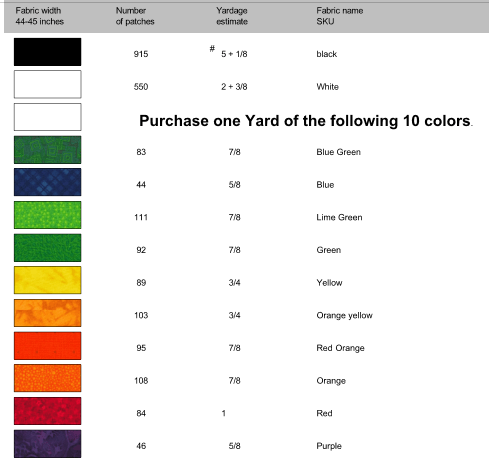
Task: Click the White fabric swatch beside 550
Action: point(47,84)
